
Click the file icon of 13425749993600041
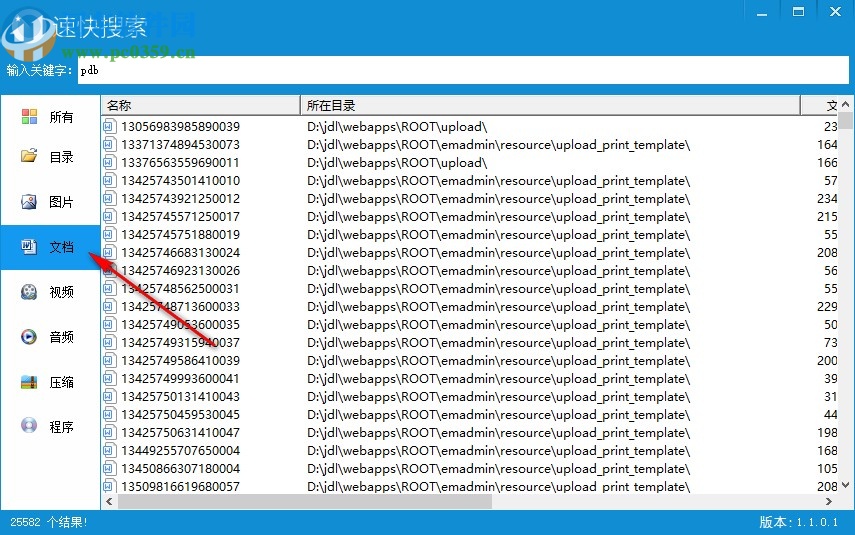pos(109,378)
